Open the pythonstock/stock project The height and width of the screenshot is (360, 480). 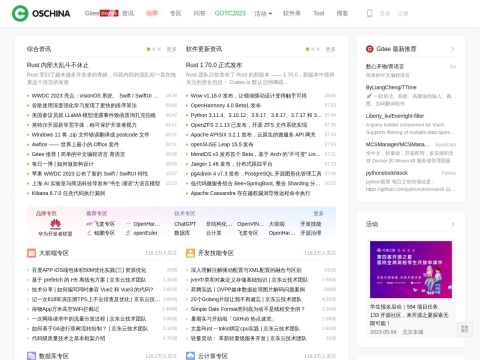coord(387,173)
